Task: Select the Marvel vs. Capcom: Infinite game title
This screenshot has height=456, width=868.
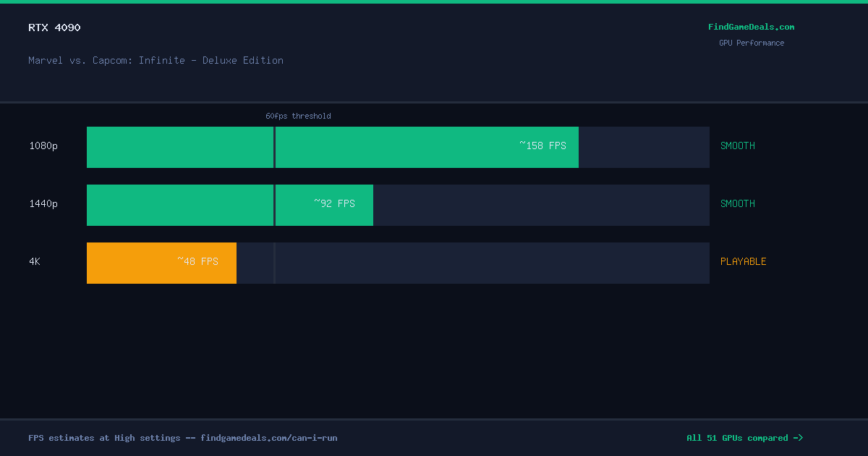Action: click(156, 60)
